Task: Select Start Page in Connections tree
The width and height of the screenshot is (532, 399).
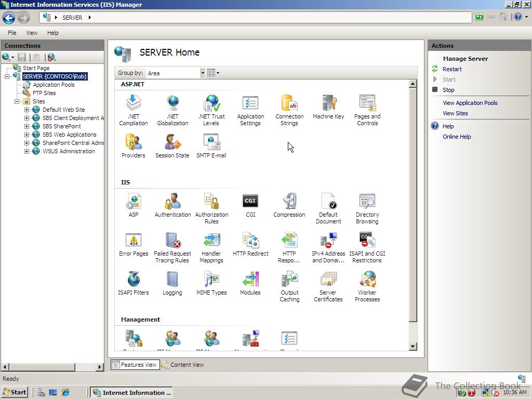Action: 36,68
